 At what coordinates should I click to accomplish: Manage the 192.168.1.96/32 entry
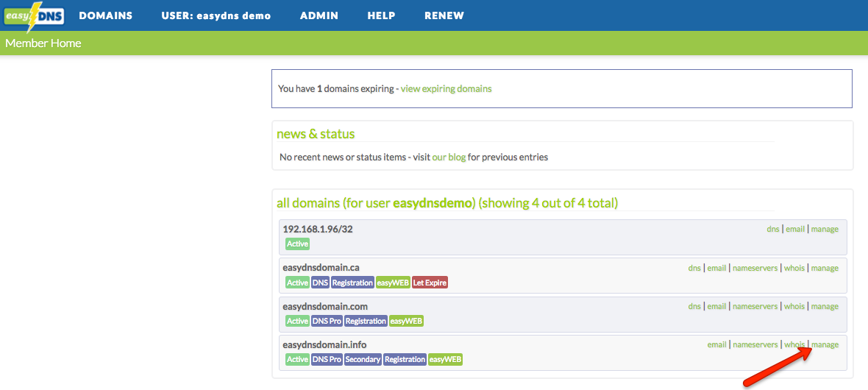[x=825, y=230]
